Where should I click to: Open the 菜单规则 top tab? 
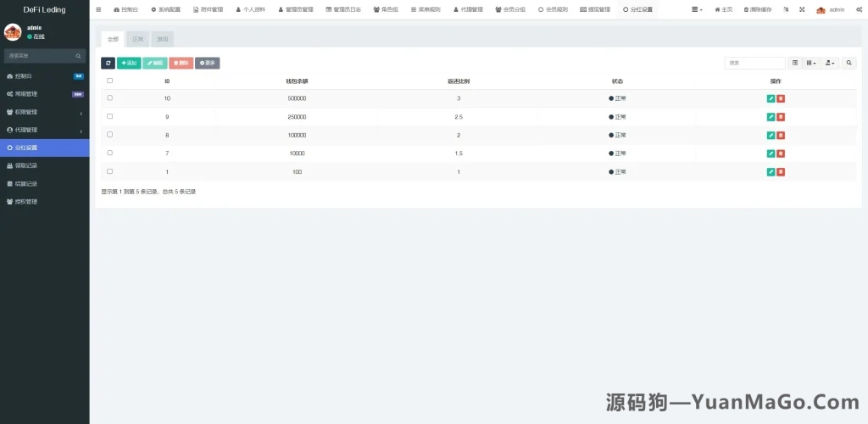(x=426, y=10)
